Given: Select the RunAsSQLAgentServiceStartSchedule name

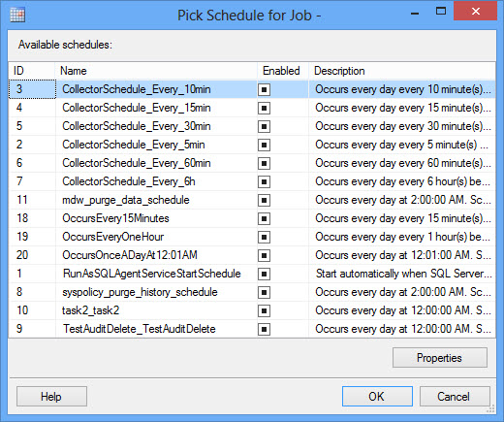Looking at the screenshot, I should click(151, 274).
